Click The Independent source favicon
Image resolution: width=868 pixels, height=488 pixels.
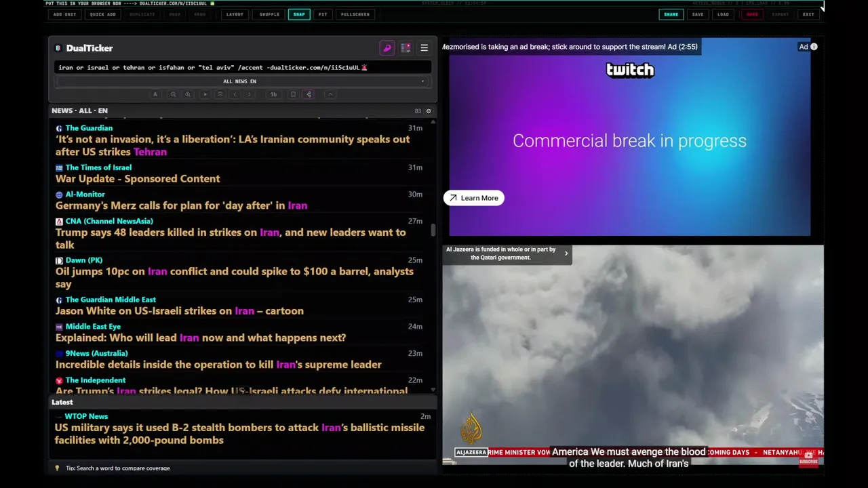pos(59,380)
